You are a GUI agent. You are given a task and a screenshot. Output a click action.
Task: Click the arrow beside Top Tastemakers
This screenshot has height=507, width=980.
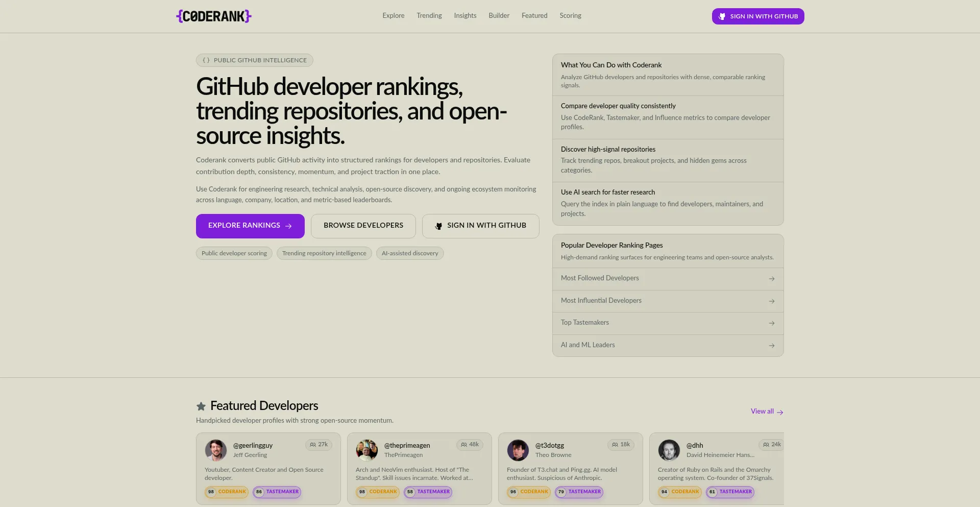tap(772, 323)
